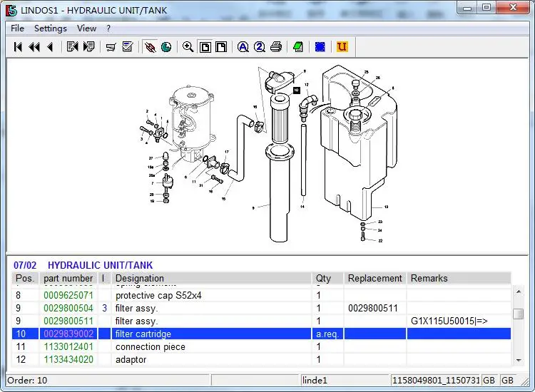This screenshot has height=392, width=535.
Task: Click the Qty column header
Action: 327,278
